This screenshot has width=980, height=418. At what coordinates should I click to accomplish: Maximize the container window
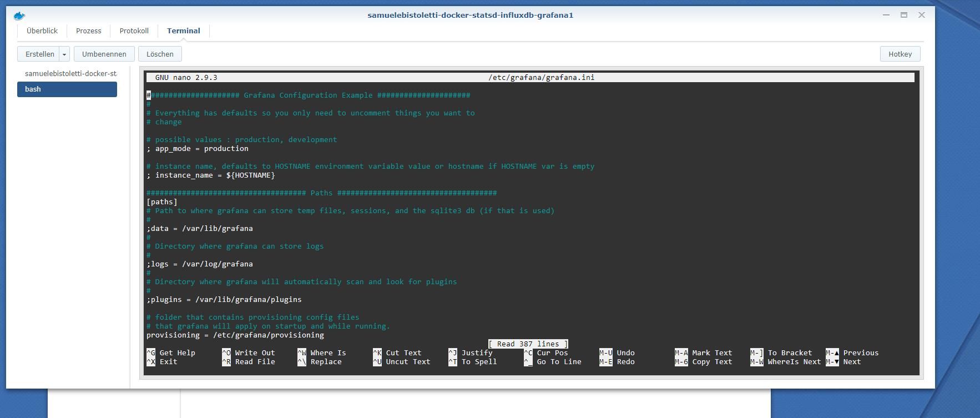[904, 15]
